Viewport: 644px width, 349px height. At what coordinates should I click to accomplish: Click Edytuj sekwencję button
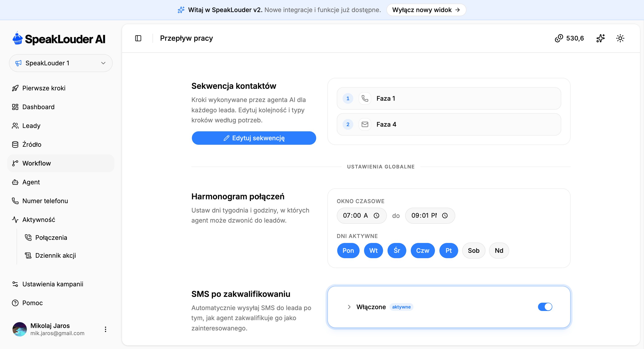click(x=254, y=138)
